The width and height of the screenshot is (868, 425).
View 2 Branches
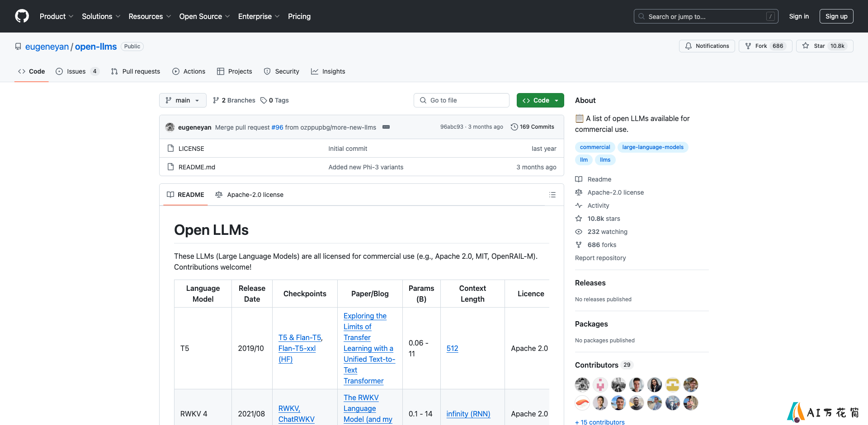(234, 100)
